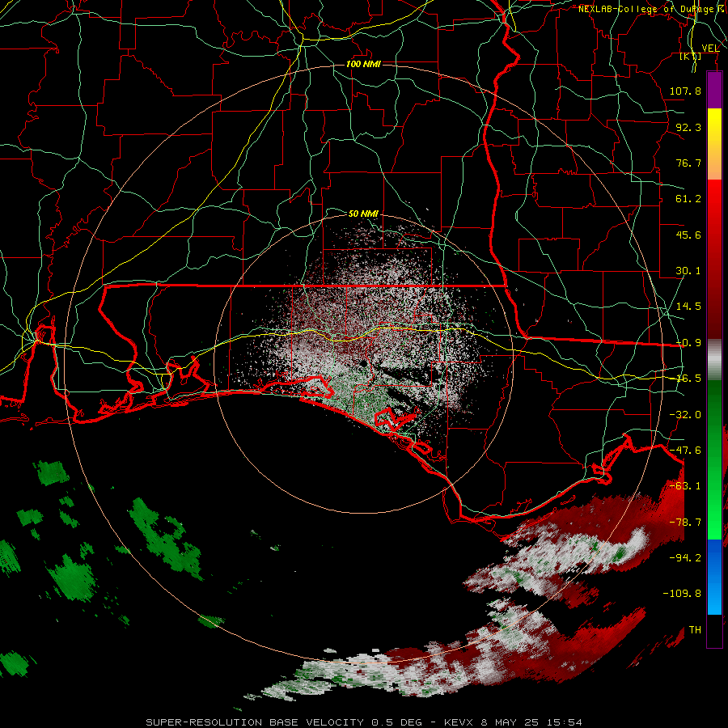Viewport: 728px width, 728px height.
Task: Click the 30.1 legend value
Action: click(x=688, y=271)
